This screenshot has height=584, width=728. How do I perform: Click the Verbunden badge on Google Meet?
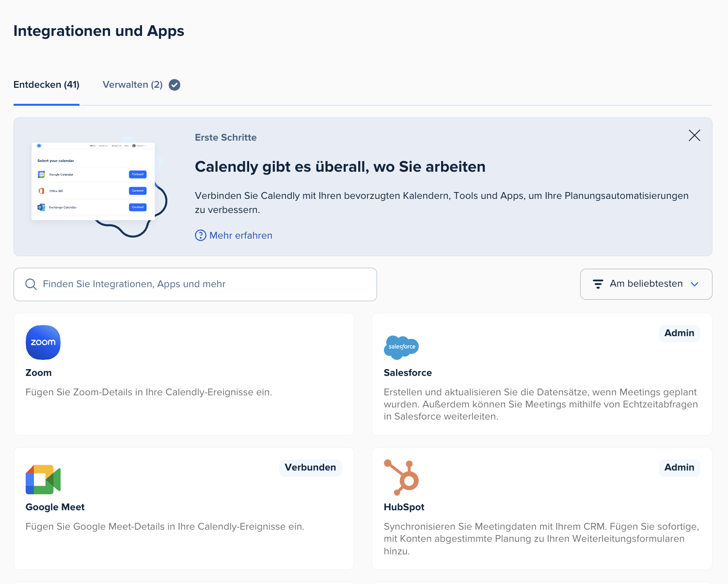click(x=310, y=468)
